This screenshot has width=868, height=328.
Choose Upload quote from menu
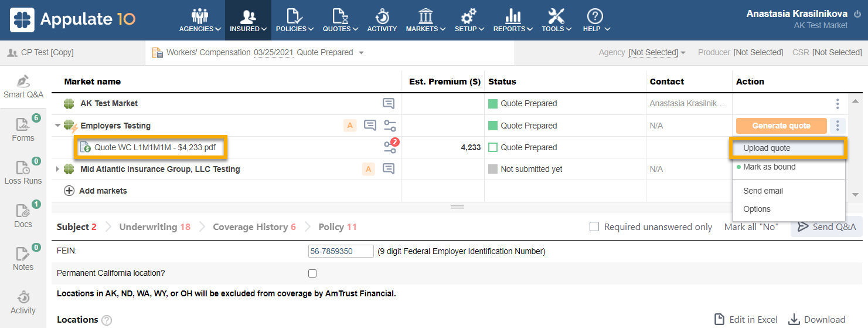tap(788, 148)
